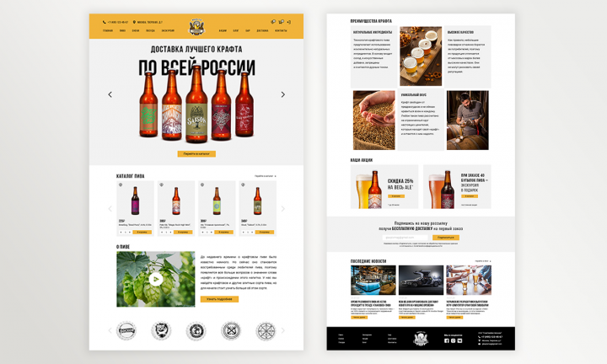Follow the 'Перейти в каталог' link beside КАТАЛОГ ПИВА
This screenshot has height=364, width=607.
(x=266, y=176)
